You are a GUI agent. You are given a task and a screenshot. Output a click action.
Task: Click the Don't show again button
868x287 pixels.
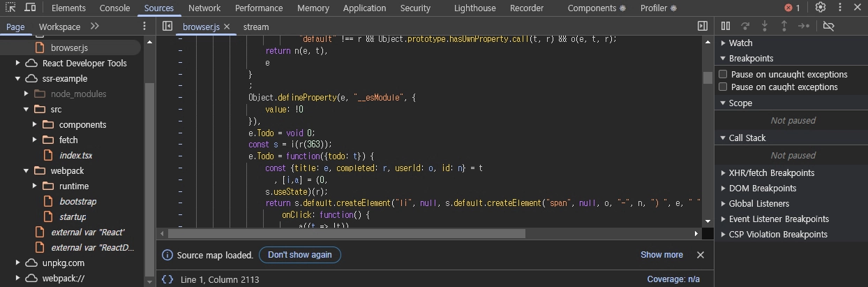tap(300, 255)
